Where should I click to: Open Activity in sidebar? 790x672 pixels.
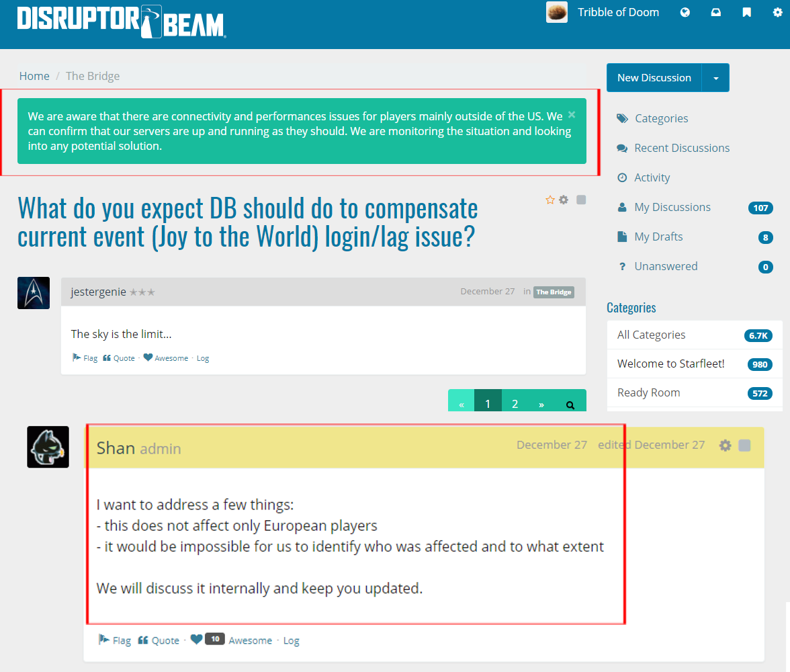point(652,177)
